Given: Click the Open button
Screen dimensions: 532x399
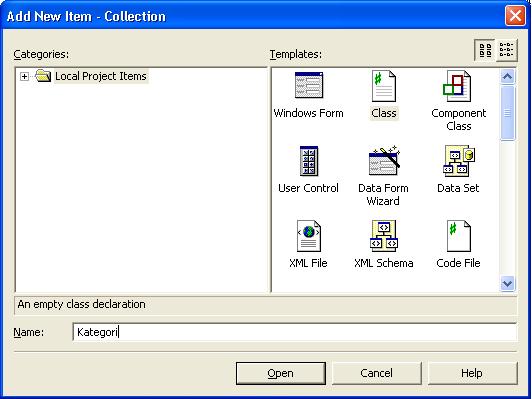Looking at the screenshot, I should pos(281,373).
